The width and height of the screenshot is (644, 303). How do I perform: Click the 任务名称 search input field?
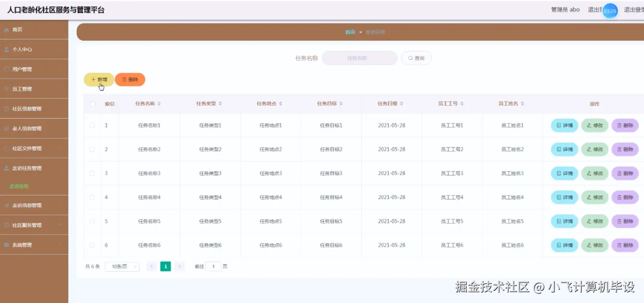click(360, 58)
